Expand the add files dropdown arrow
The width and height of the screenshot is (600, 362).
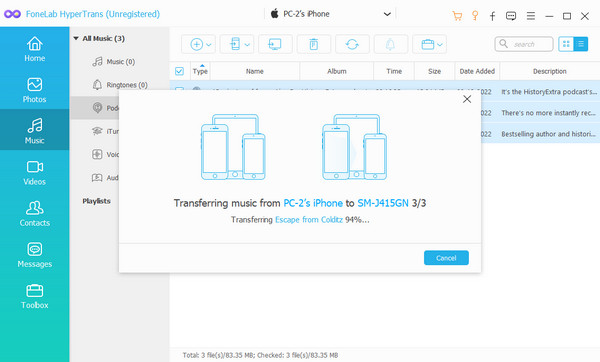click(x=209, y=45)
